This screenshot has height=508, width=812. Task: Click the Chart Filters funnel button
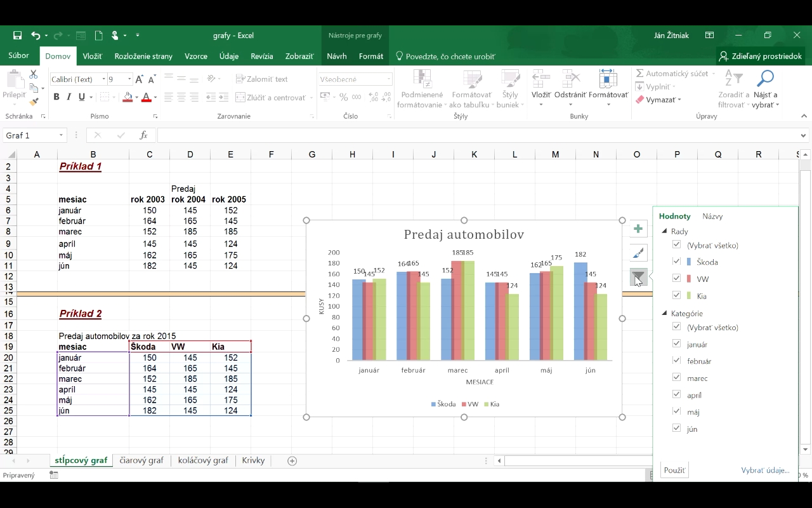(638, 277)
